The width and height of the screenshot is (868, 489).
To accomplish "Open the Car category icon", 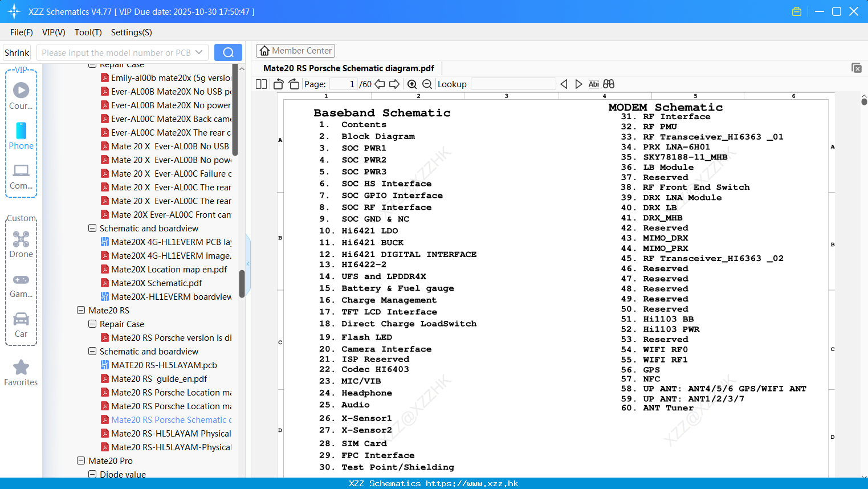I will tap(21, 319).
